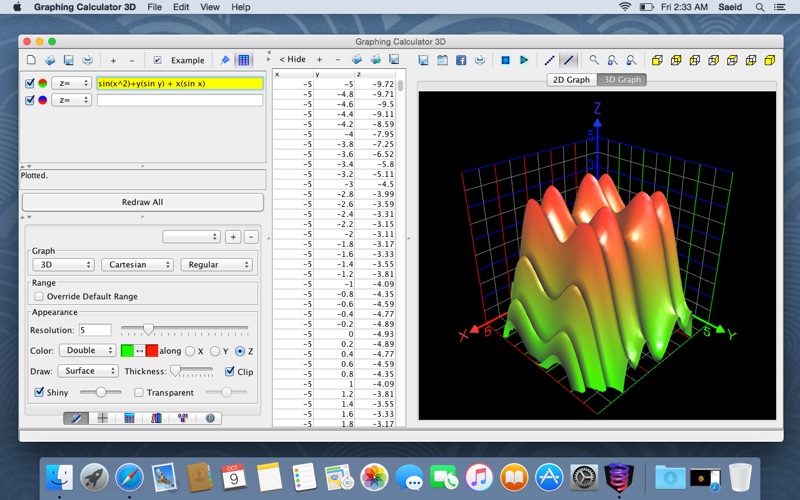The height and width of the screenshot is (500, 800).
Task: Click the Facebook share icon
Action: point(461,60)
